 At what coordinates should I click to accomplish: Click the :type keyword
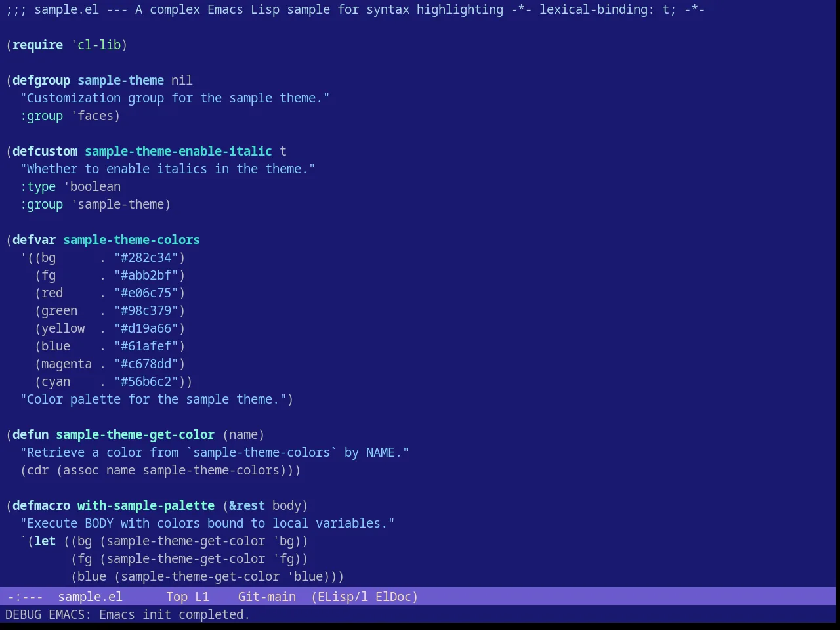point(37,186)
